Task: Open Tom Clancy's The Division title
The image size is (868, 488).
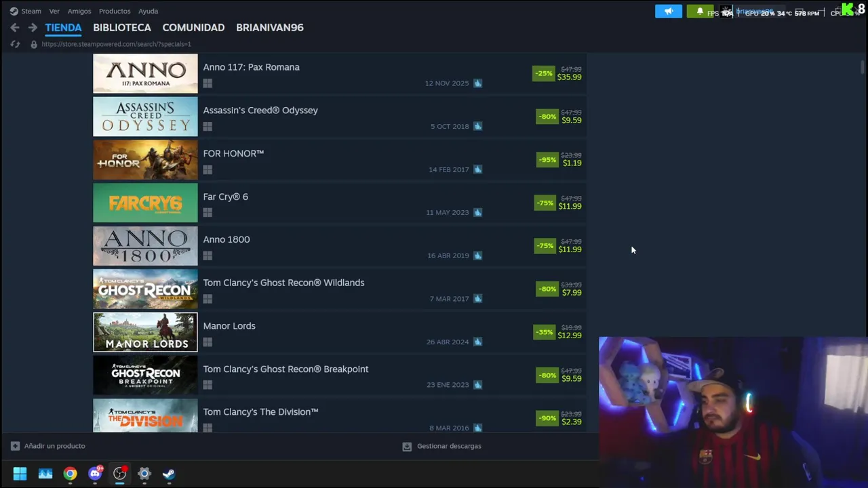Action: click(x=260, y=412)
